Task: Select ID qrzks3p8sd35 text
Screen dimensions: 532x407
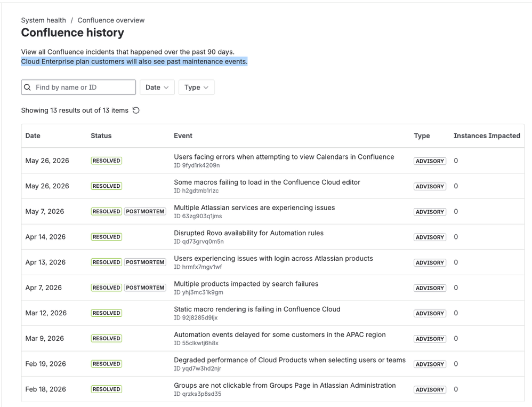Action: click(x=197, y=394)
